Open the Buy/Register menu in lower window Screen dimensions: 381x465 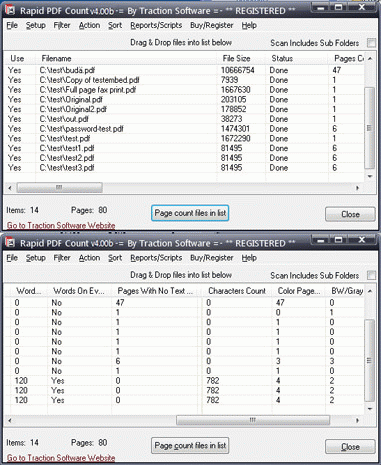[x=212, y=258]
